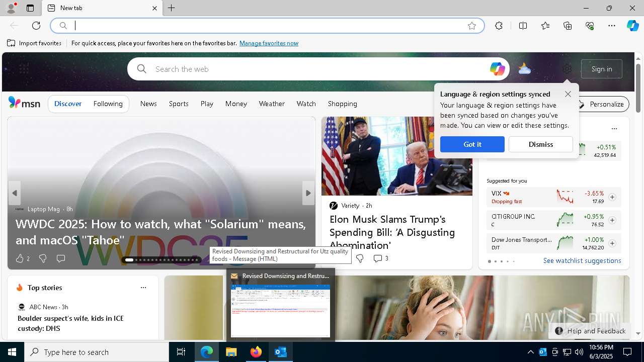Switch to Discover tab
Viewport: 644px width, 362px height.
(68, 104)
